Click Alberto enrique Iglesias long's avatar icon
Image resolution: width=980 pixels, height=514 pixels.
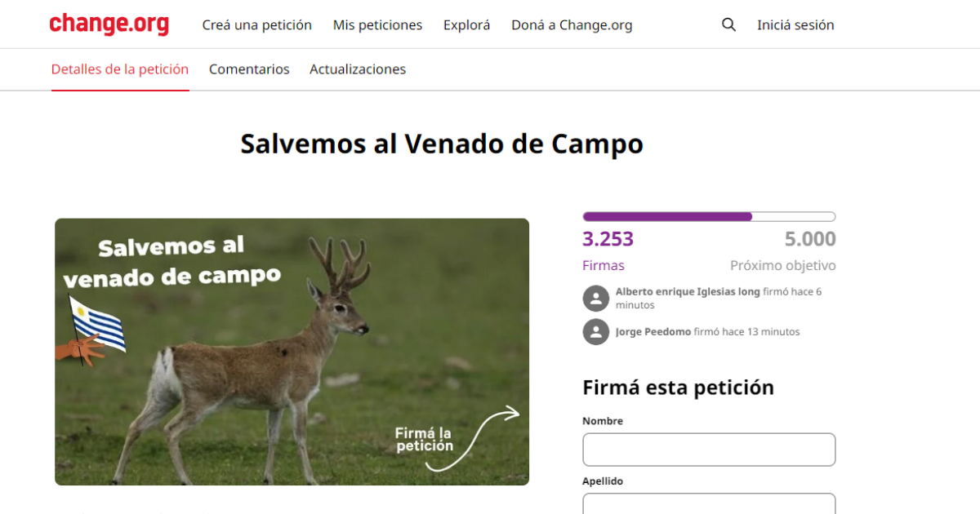point(596,299)
